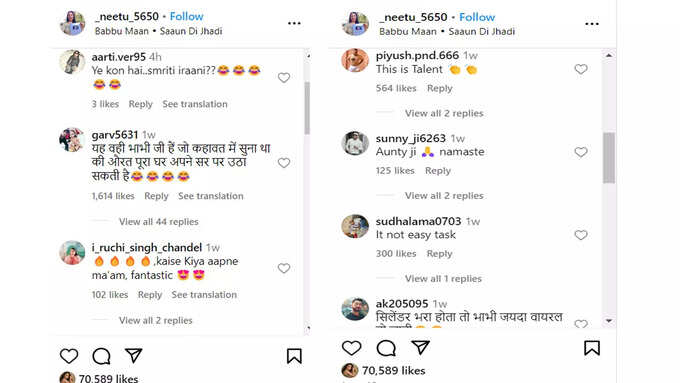Expand 'View all 44 replies' under garv5631
Viewport: 680px width, 383px height.
coord(159,222)
